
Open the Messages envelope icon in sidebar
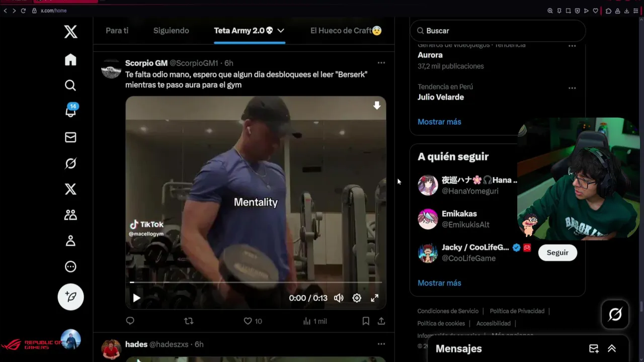(x=70, y=137)
